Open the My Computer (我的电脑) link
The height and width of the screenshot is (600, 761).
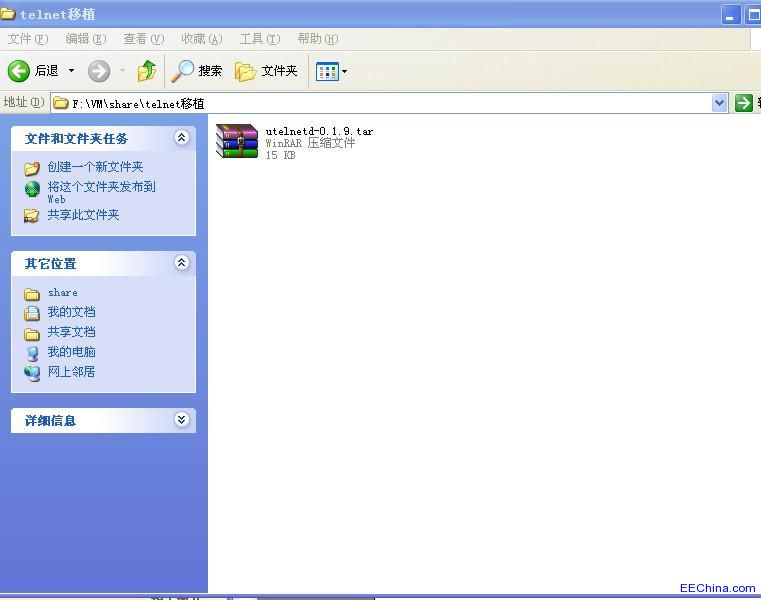[71, 352]
